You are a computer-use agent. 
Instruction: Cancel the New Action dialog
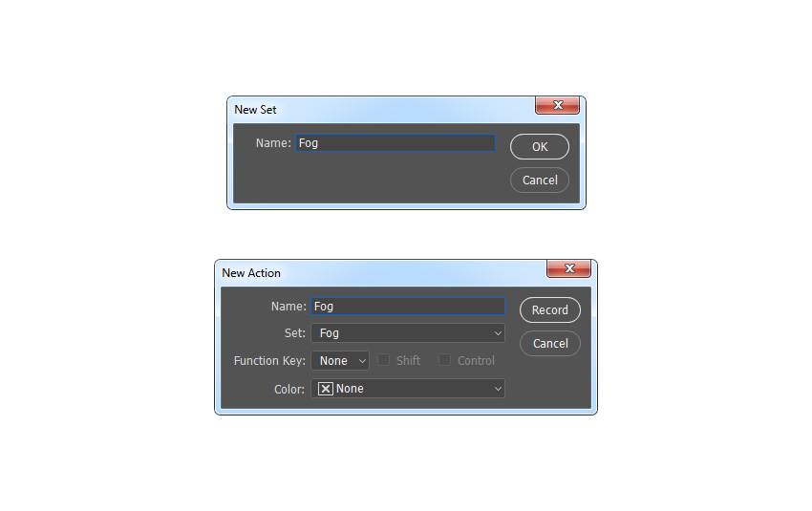click(x=550, y=343)
